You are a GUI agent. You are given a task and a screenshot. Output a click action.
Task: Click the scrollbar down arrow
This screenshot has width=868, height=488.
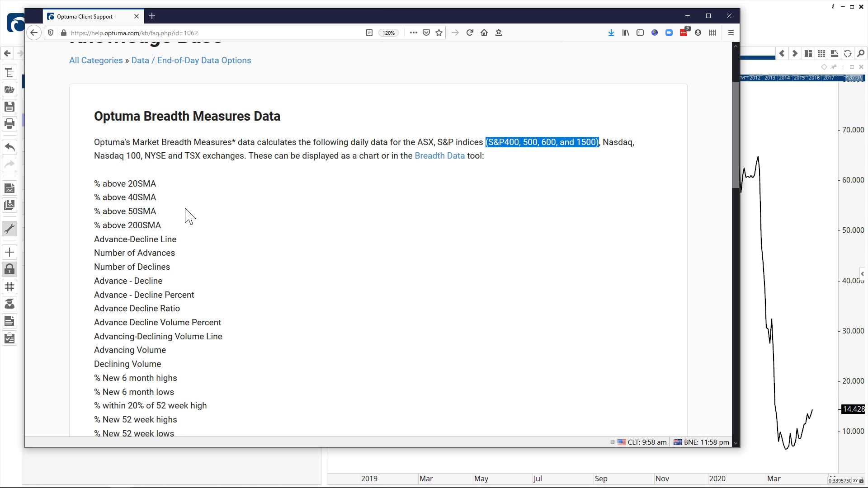pos(736,443)
